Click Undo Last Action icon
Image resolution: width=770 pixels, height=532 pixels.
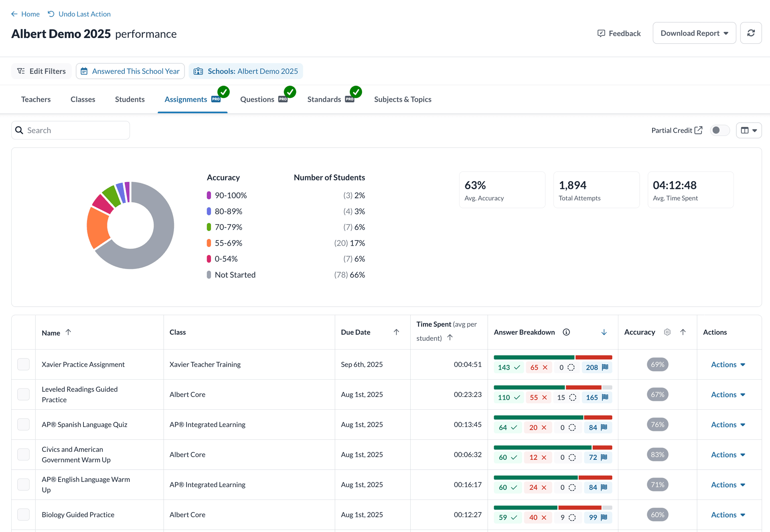51,14
